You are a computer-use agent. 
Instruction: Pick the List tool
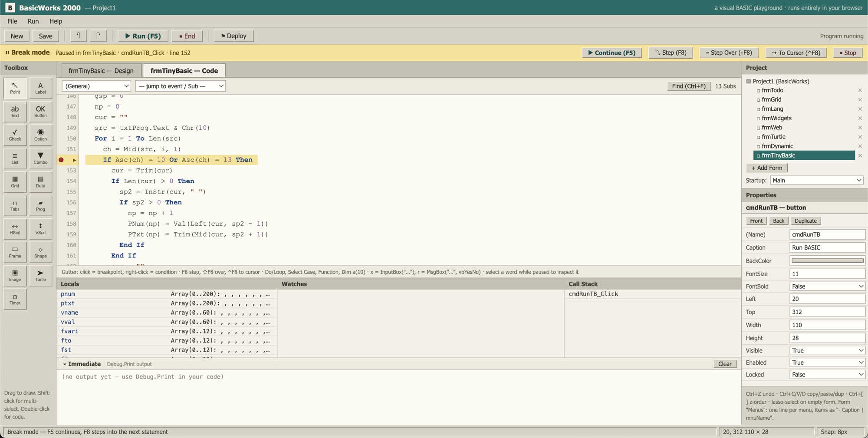pyautogui.click(x=15, y=158)
